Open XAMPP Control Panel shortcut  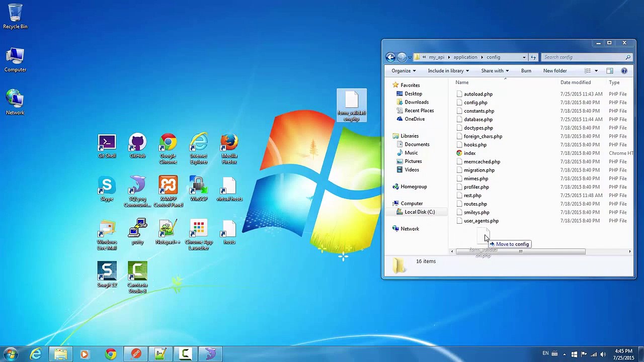168,192
